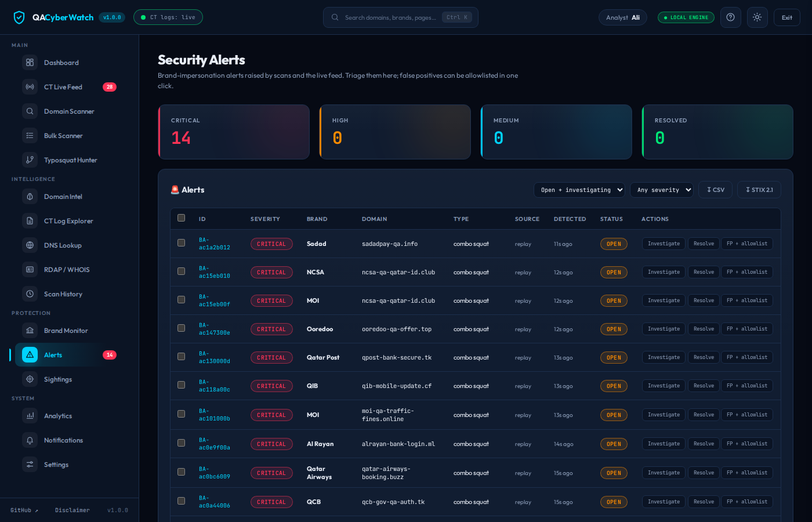Open the Sightings target icon
Viewport: 812px width, 522px height.
coord(30,379)
